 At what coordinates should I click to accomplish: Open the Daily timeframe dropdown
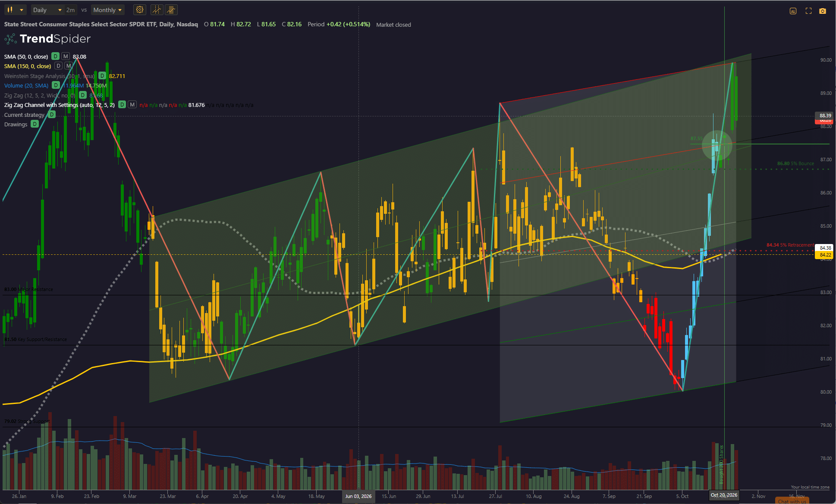coord(47,10)
